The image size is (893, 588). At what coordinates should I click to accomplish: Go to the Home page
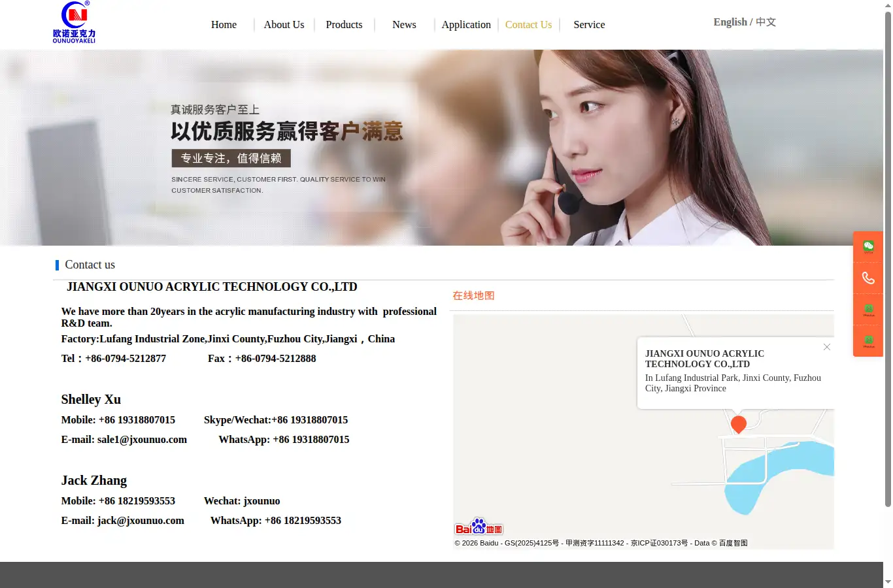[x=224, y=25]
